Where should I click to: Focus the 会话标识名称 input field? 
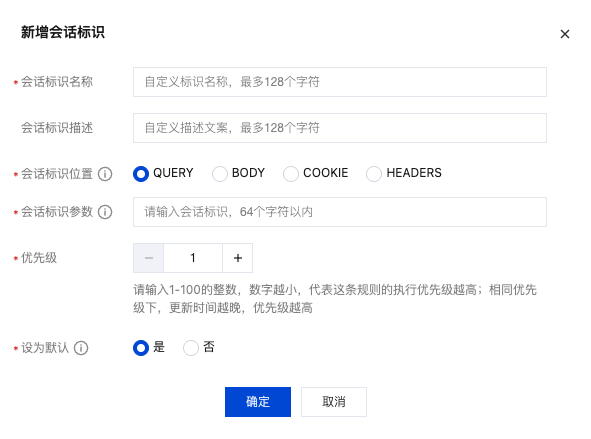[x=340, y=82]
